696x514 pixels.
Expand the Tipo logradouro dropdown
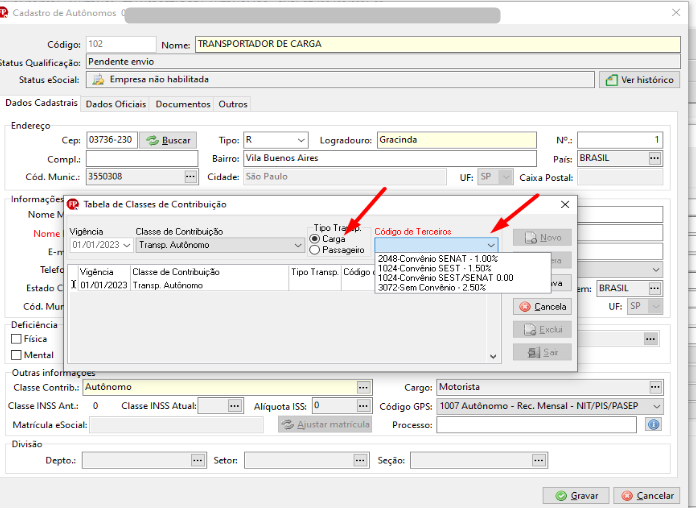(301, 140)
